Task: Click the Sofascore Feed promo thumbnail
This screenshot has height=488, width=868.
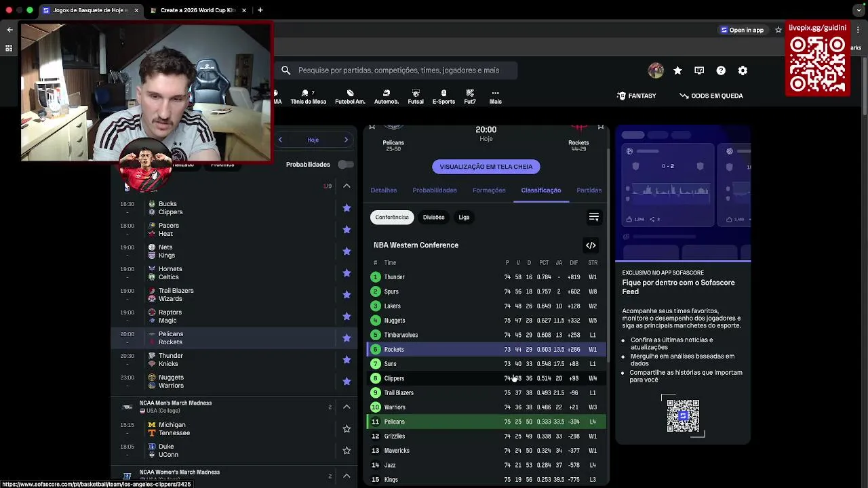Action: pyautogui.click(x=683, y=194)
